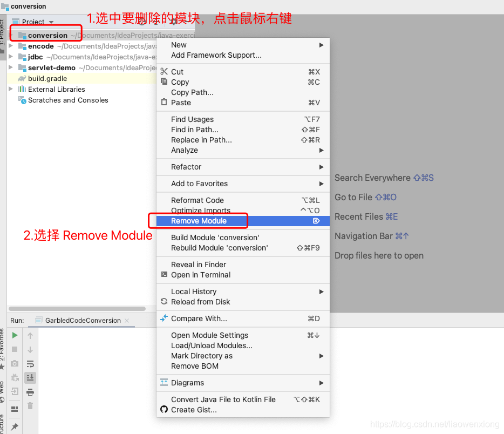
Task: Open Mark Directory as submenu arrow
Action: pyautogui.click(x=321, y=356)
